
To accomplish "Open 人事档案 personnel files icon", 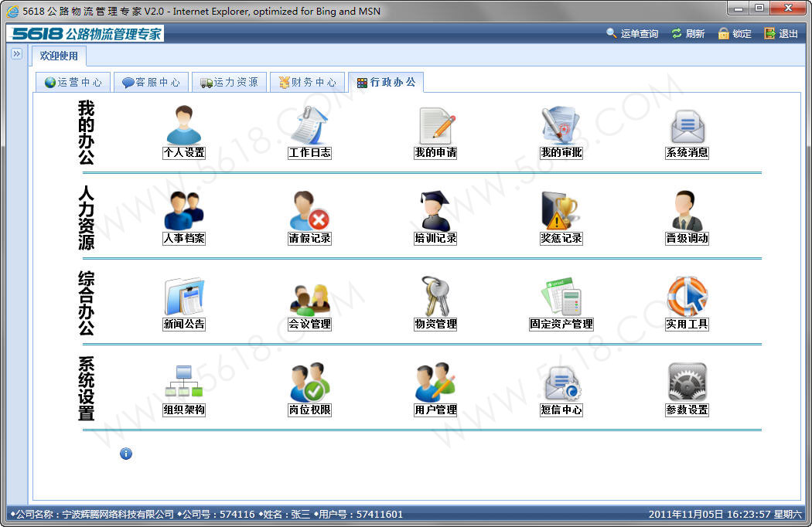I will (x=184, y=211).
